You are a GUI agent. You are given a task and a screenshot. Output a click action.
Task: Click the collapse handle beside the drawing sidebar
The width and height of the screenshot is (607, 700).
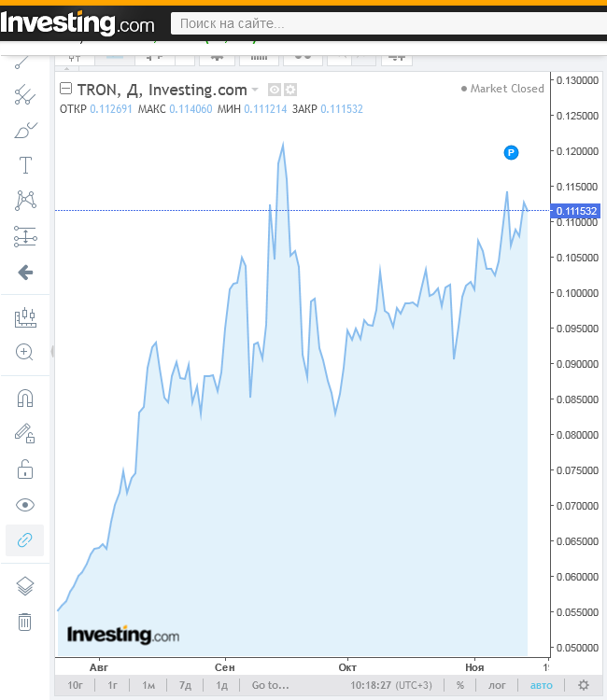point(52,352)
